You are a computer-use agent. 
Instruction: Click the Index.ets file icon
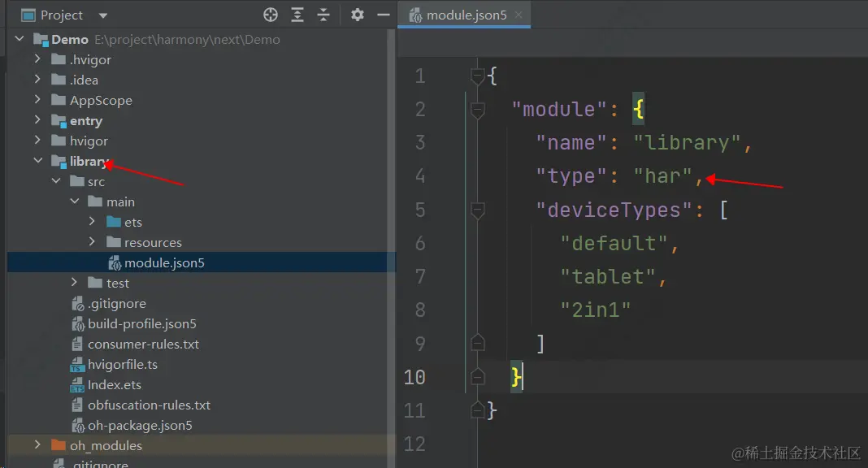77,385
